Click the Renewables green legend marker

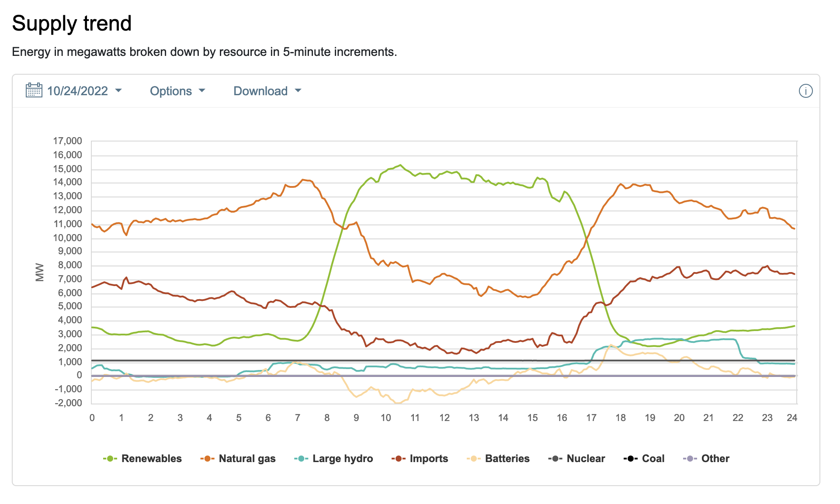click(x=110, y=459)
